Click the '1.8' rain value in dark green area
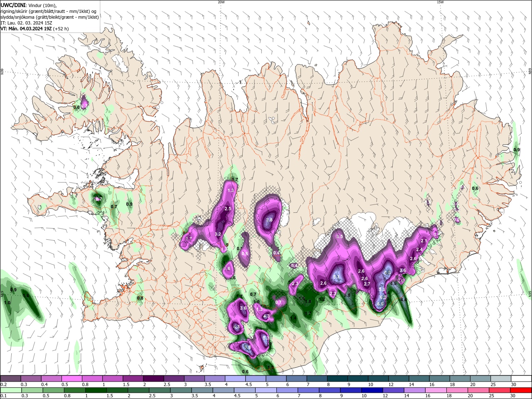This screenshot has height=399, width=532. (x=308, y=302)
